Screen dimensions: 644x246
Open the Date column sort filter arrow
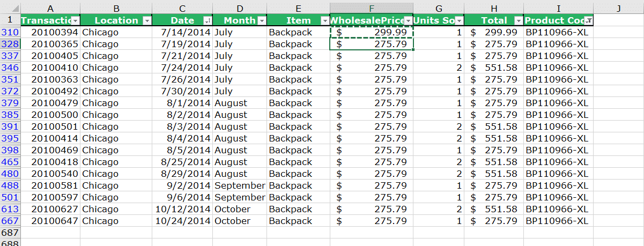coord(208,20)
